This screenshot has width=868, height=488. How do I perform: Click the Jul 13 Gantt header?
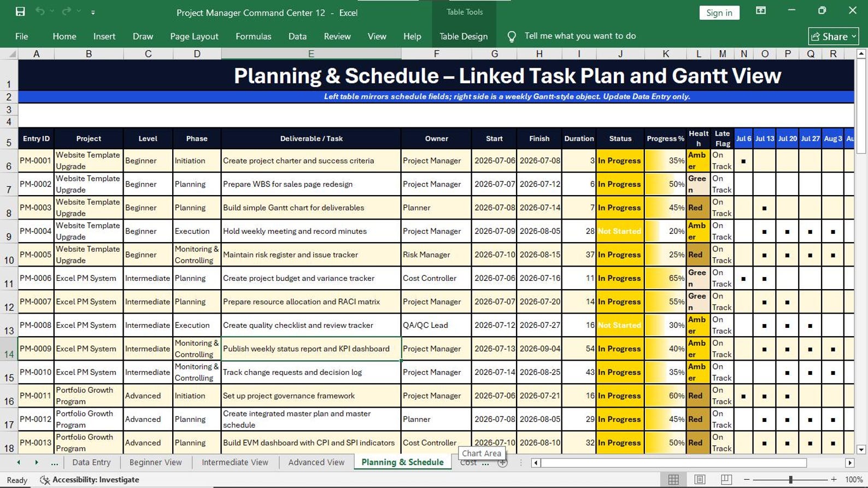(764, 138)
